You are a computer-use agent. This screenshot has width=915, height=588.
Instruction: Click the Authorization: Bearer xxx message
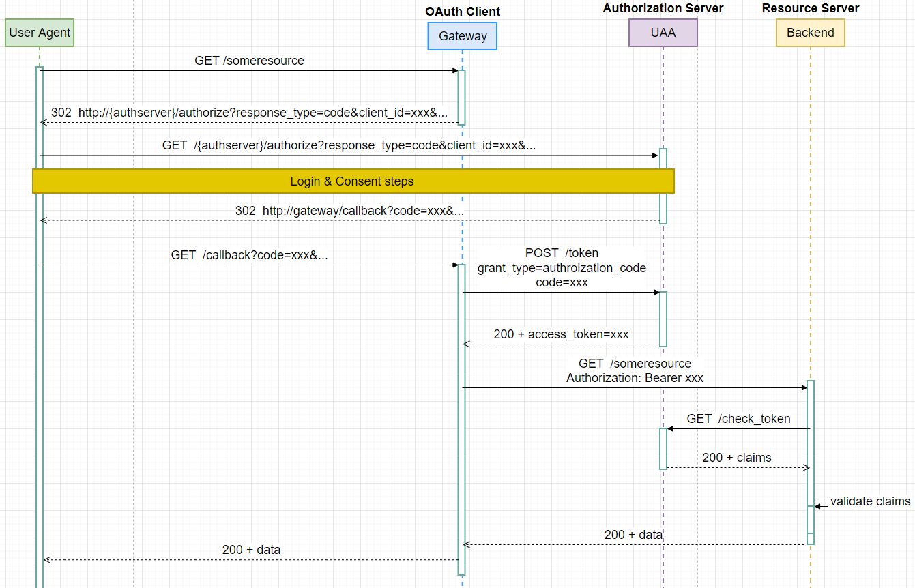coord(635,378)
